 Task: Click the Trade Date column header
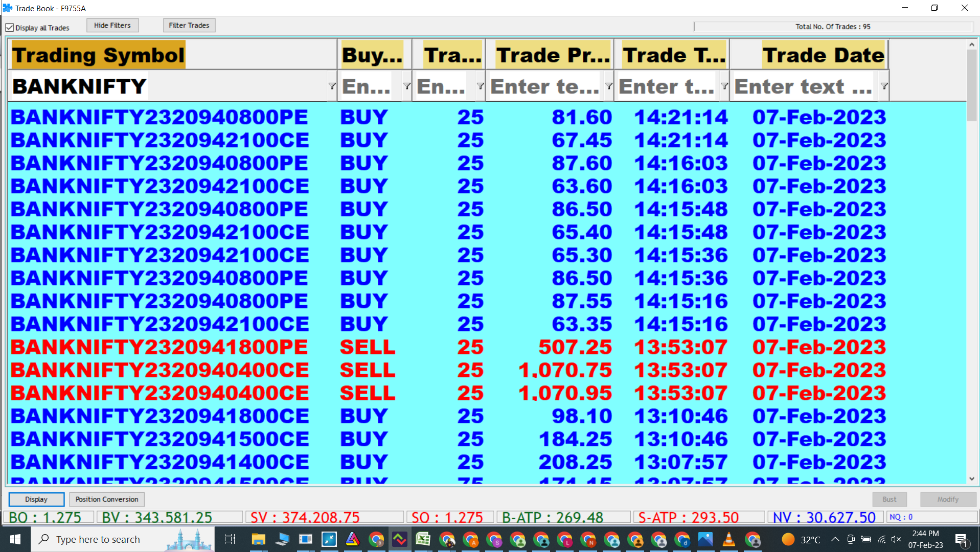click(823, 55)
